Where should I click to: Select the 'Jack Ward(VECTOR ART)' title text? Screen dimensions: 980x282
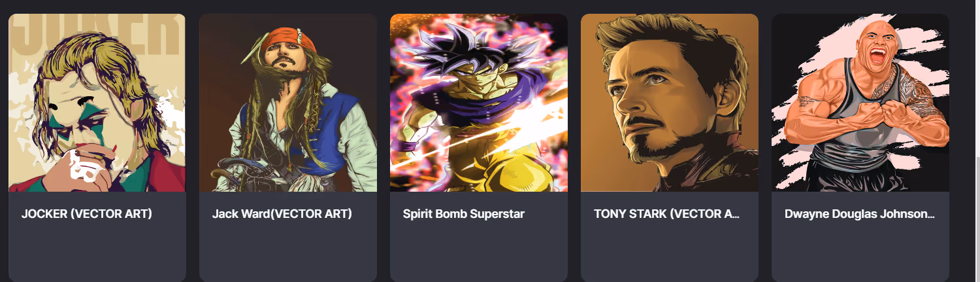click(282, 214)
